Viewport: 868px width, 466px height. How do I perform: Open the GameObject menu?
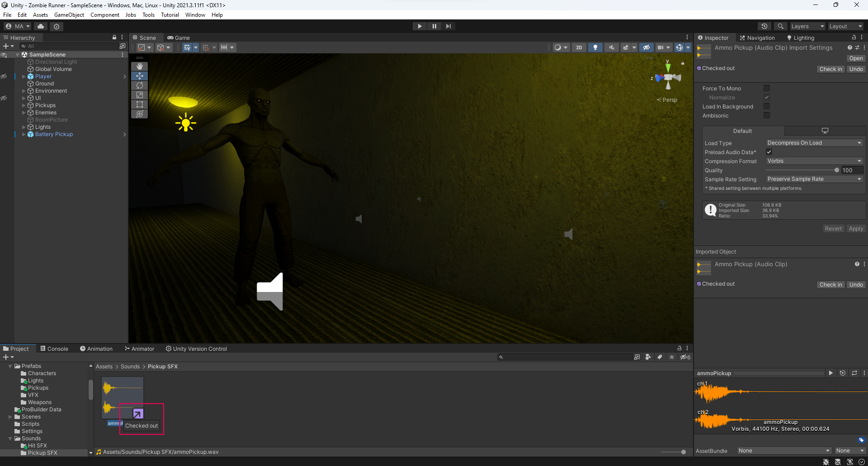pos(69,15)
